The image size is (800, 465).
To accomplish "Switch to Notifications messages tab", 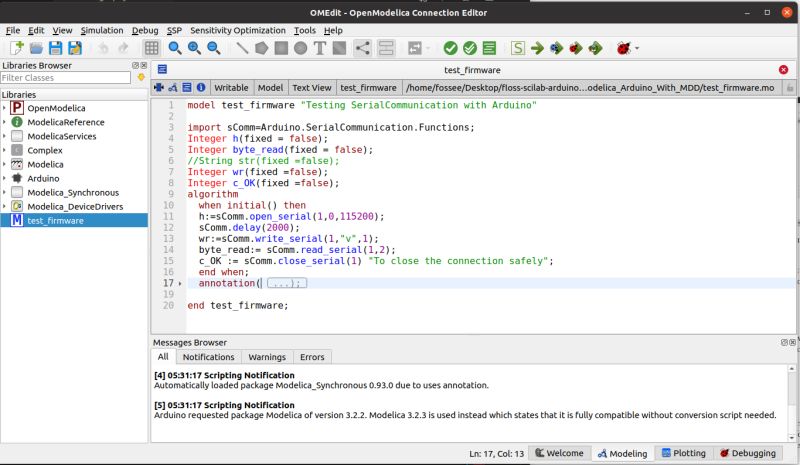I will click(208, 357).
